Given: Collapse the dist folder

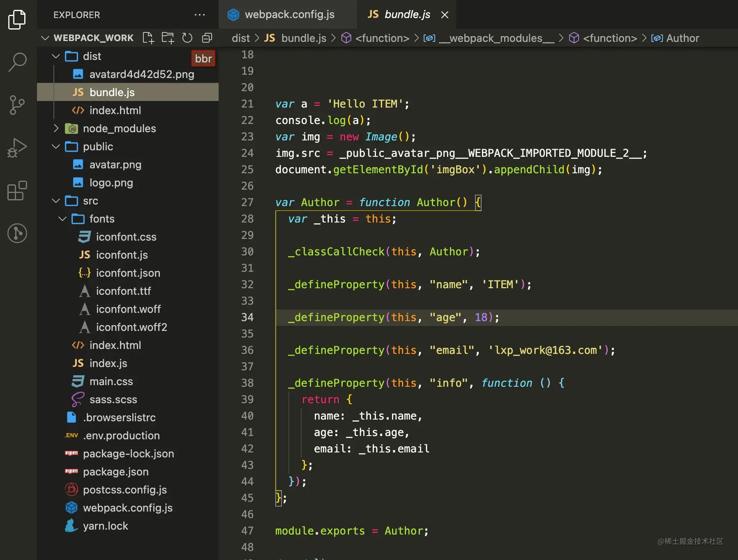Looking at the screenshot, I should point(56,56).
